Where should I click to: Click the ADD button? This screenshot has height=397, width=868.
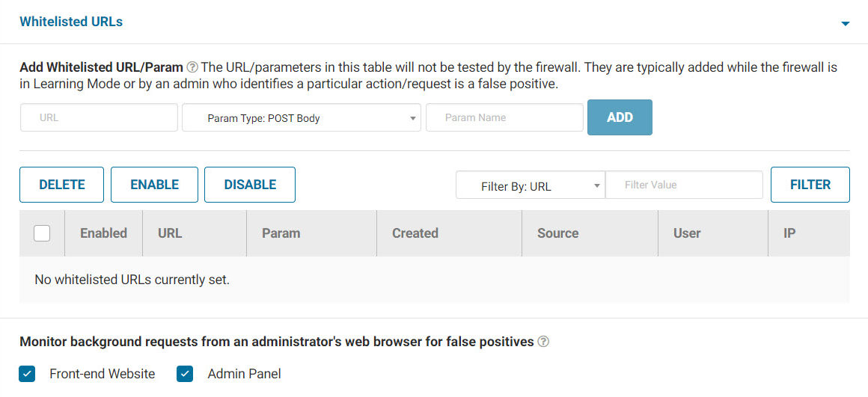point(620,117)
